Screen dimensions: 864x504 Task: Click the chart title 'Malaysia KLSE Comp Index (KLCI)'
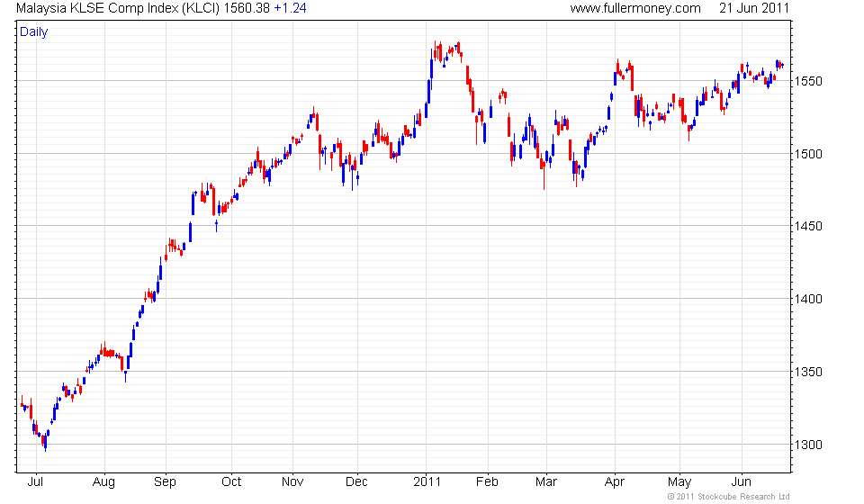pos(118,8)
